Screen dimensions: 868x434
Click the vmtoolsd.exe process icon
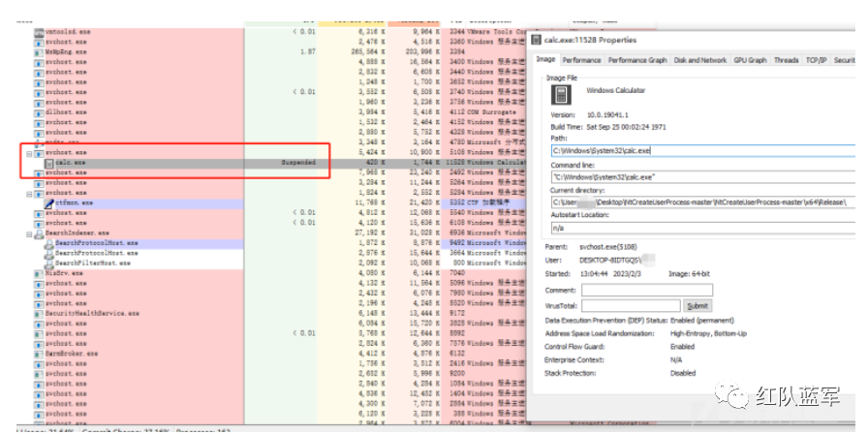[38, 32]
